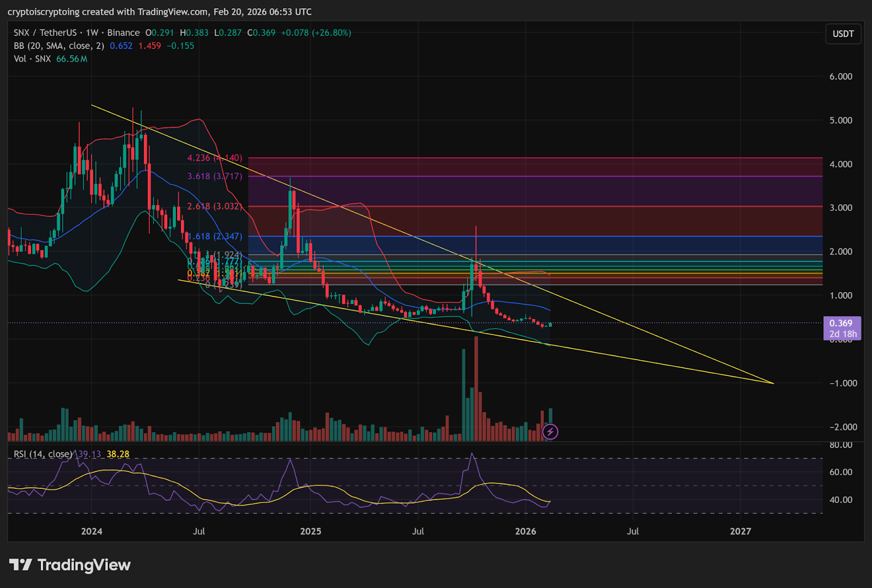Select the 4.236 (4.140) Fibonacci level label
Screen dimensions: 872x588
pyautogui.click(x=214, y=158)
